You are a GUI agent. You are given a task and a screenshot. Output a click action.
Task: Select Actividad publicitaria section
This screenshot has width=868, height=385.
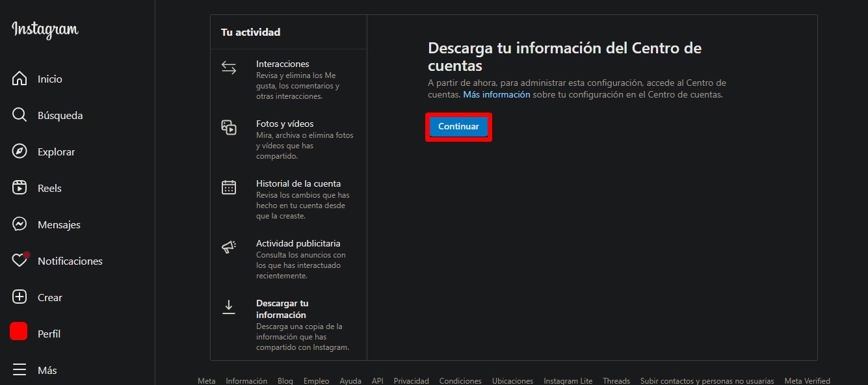[289, 259]
